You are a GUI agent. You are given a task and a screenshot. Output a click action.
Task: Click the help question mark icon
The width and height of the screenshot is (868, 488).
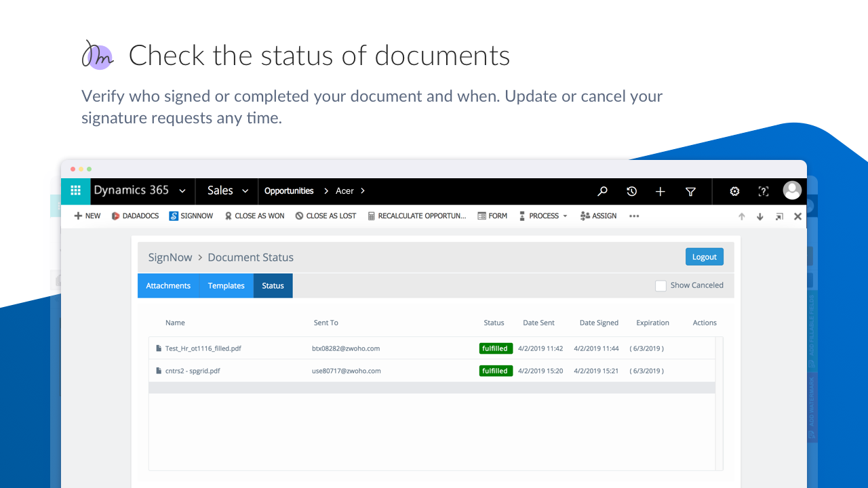click(x=764, y=192)
